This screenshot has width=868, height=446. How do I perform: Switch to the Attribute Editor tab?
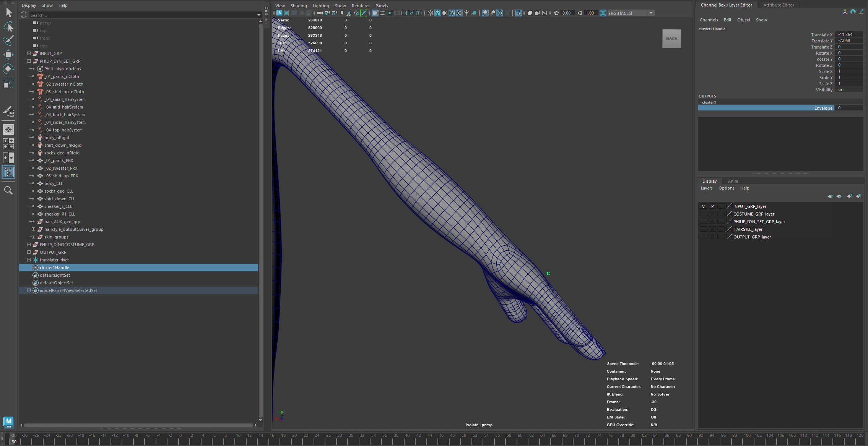point(779,5)
